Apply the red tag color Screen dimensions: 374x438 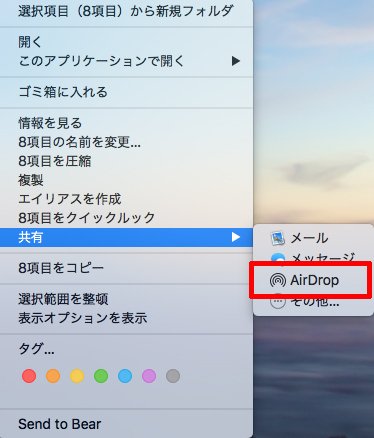[29, 376]
